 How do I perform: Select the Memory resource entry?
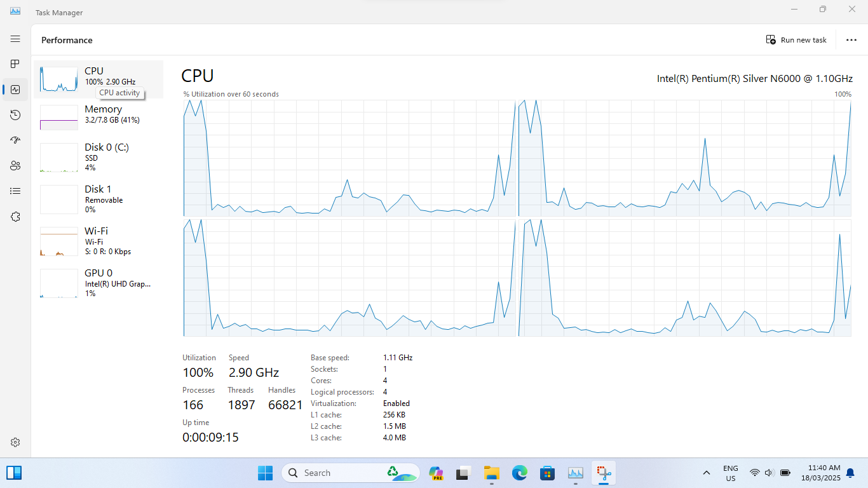(98, 118)
